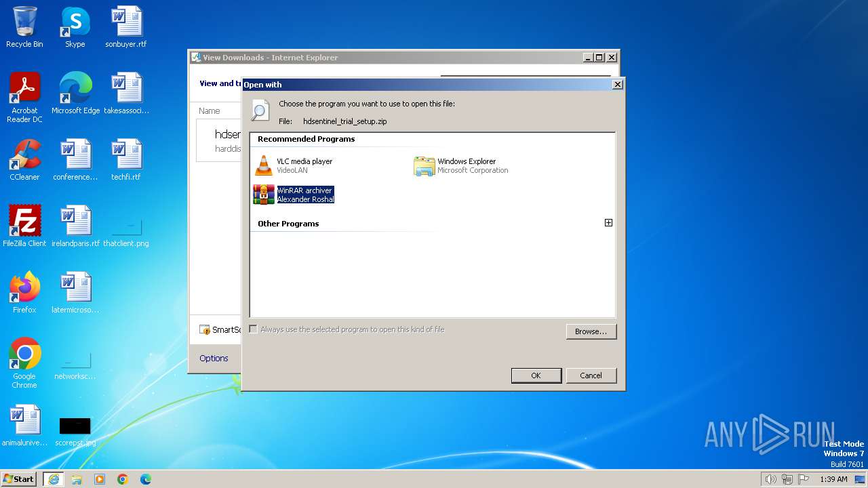
Task: Click the Browse... button
Action: pyautogui.click(x=591, y=331)
